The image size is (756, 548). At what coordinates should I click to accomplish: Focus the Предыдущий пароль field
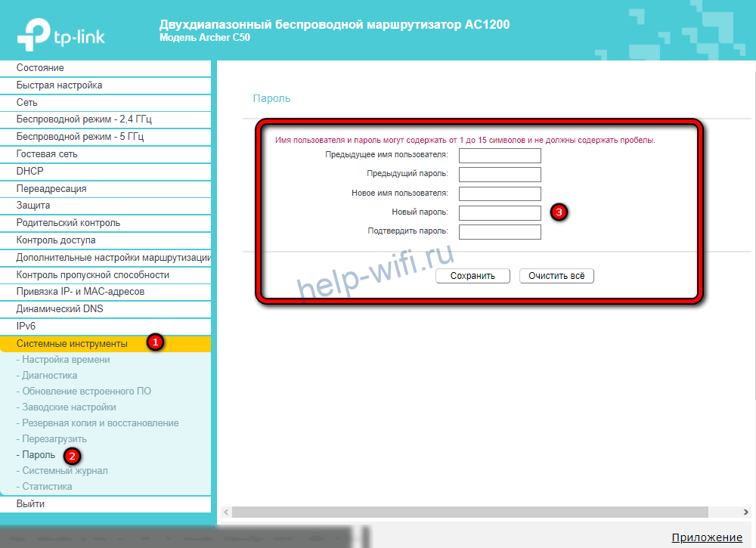pos(500,175)
